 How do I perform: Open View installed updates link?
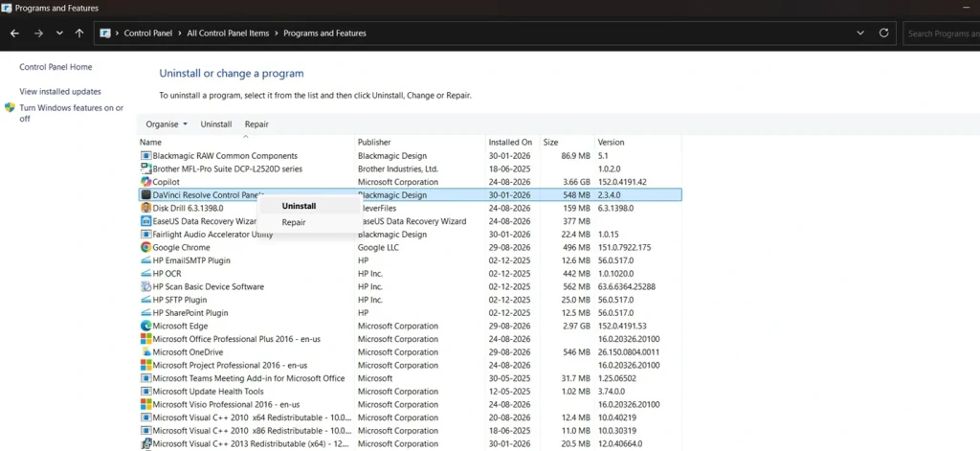coord(60,91)
